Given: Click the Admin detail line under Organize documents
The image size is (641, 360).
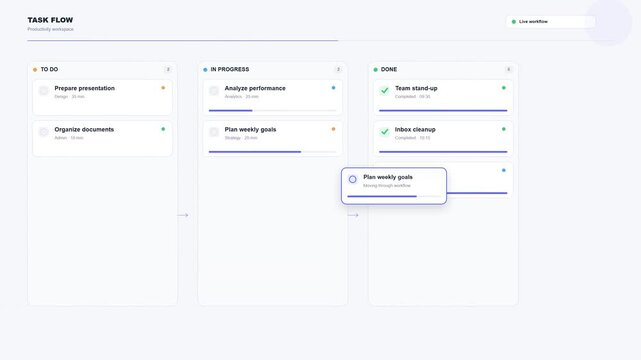Looking at the screenshot, I should (69, 138).
